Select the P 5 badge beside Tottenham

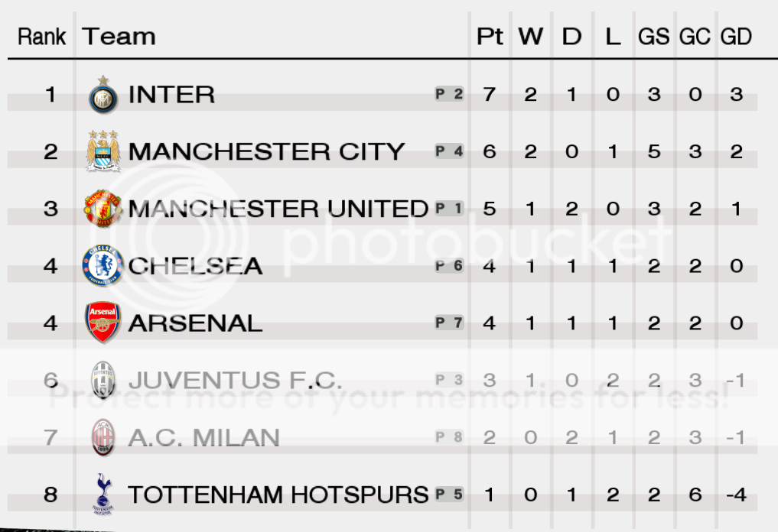tap(449, 494)
